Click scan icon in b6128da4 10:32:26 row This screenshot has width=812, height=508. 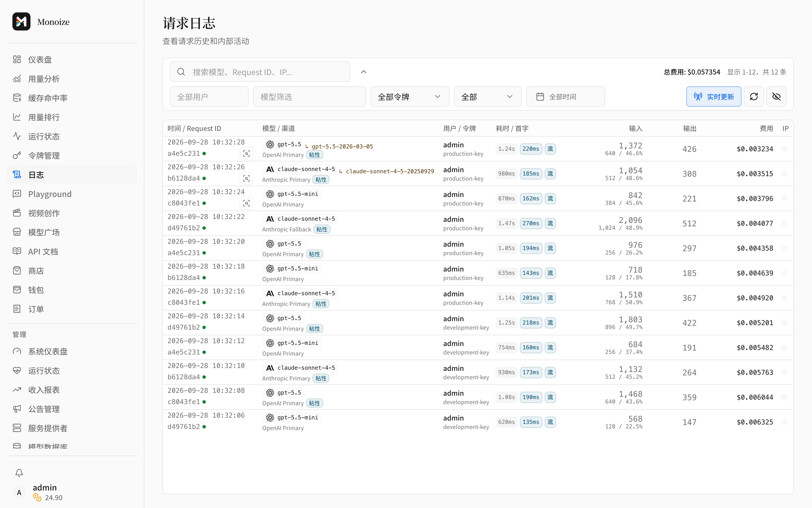[246, 178]
